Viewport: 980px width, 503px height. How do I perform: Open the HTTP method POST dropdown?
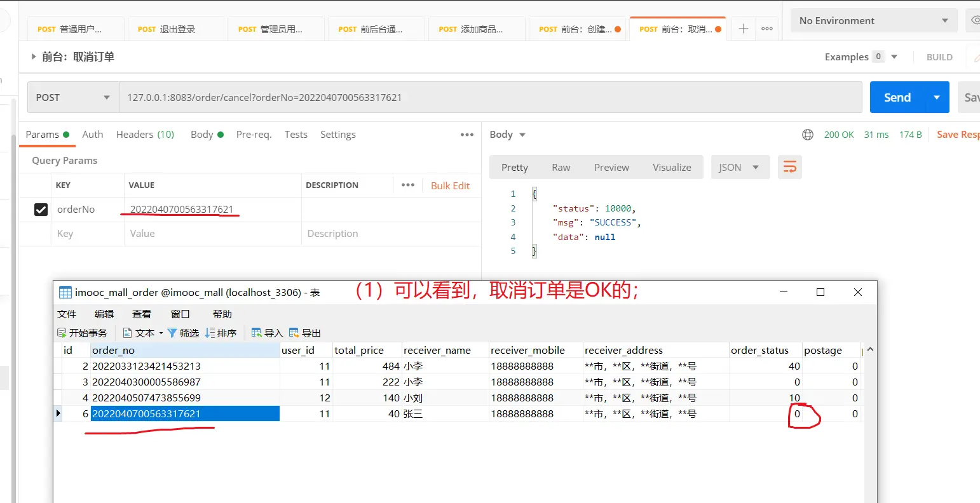point(73,98)
